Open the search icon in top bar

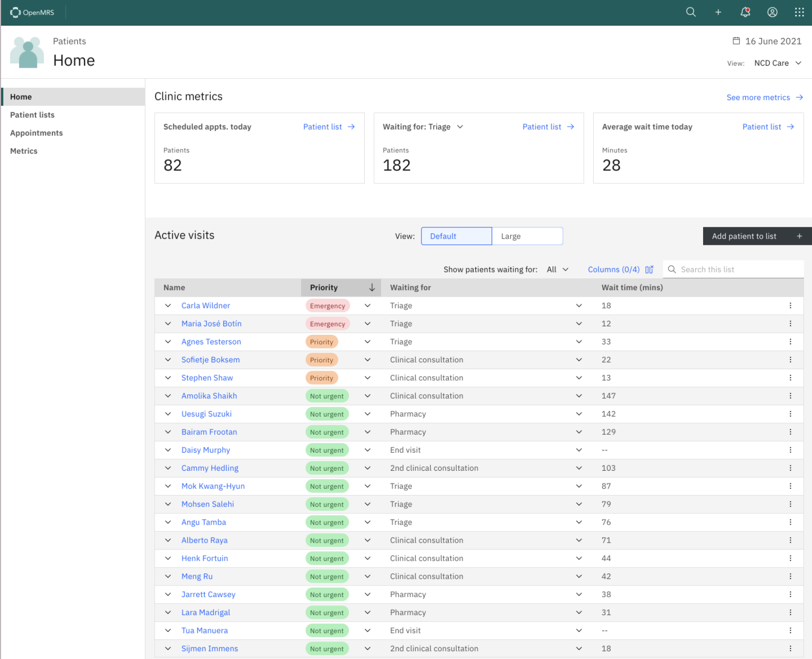click(x=690, y=12)
